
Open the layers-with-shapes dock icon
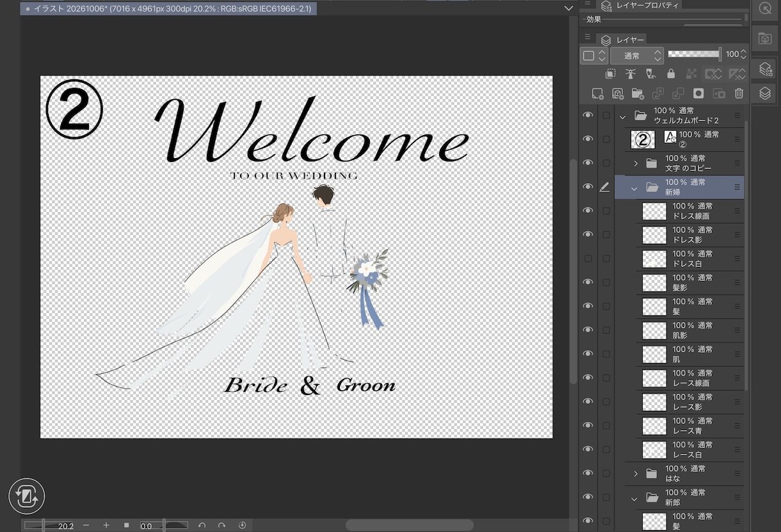coord(765,69)
